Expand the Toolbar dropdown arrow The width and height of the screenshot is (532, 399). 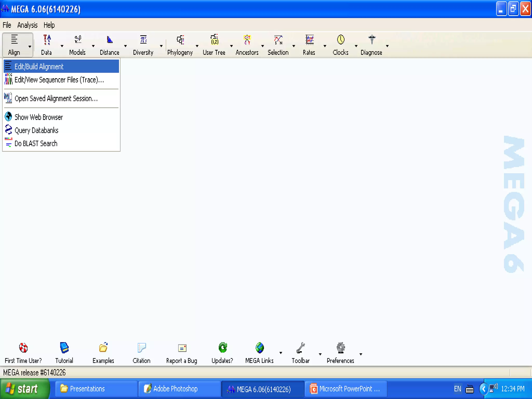[x=320, y=354]
